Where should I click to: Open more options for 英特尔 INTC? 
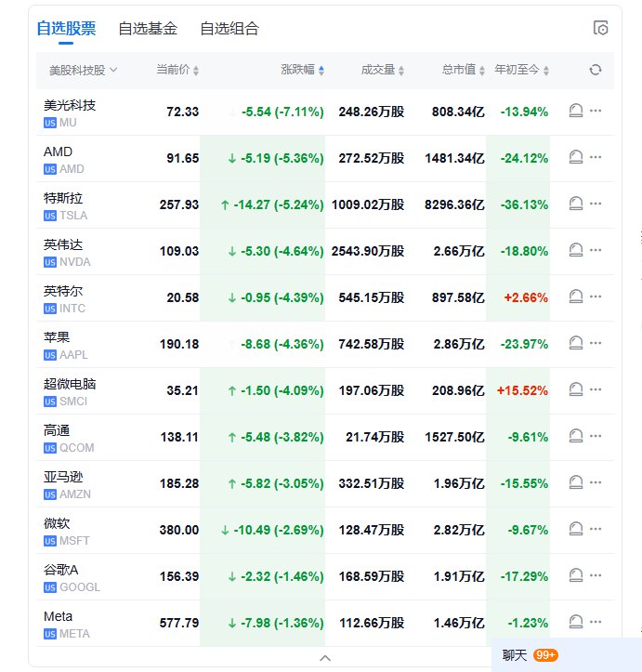point(596,296)
